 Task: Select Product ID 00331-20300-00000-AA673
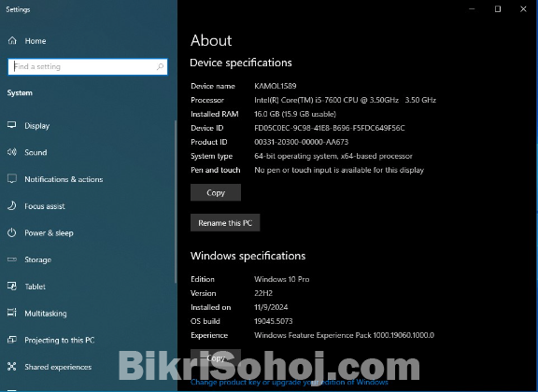tap(302, 142)
